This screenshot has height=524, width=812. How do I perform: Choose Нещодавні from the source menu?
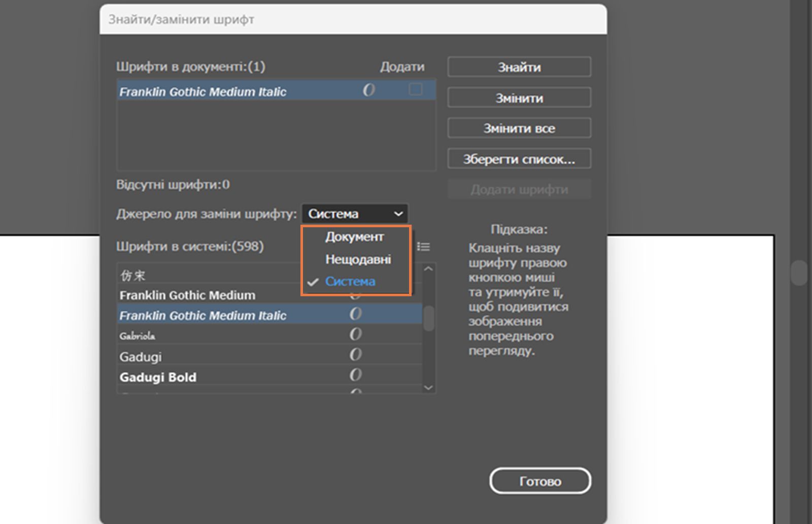(358, 259)
